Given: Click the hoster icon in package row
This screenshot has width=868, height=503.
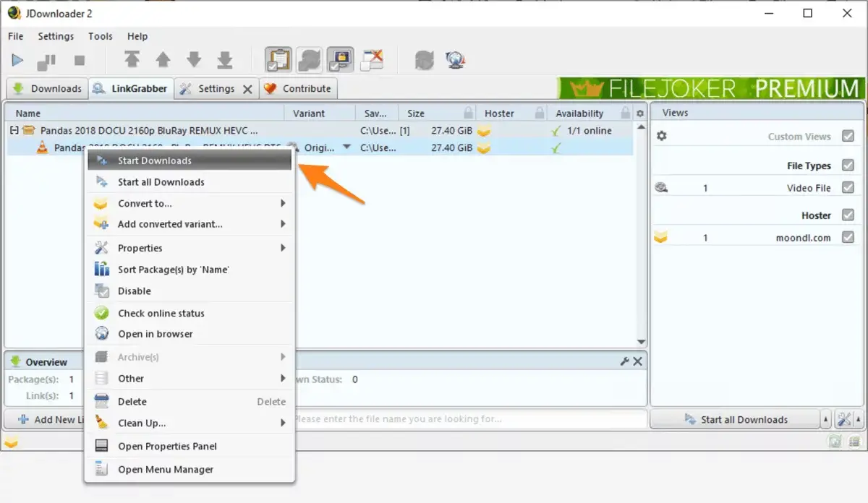Looking at the screenshot, I should [x=483, y=131].
